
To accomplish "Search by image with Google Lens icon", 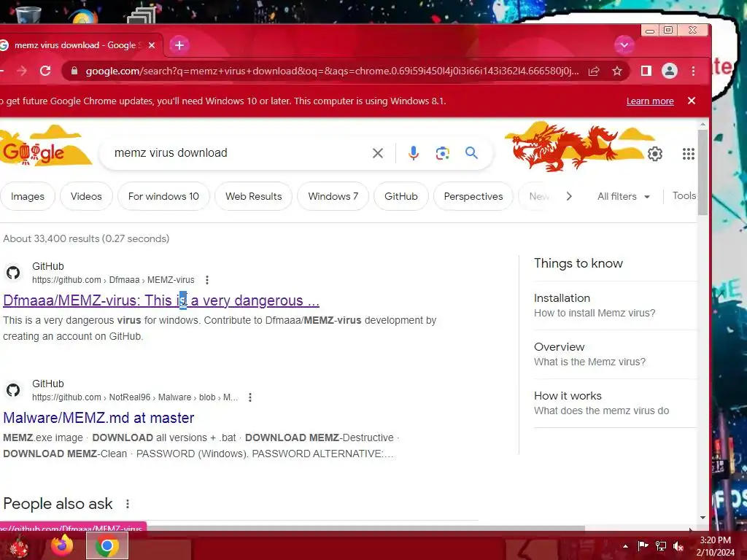I will pos(442,153).
